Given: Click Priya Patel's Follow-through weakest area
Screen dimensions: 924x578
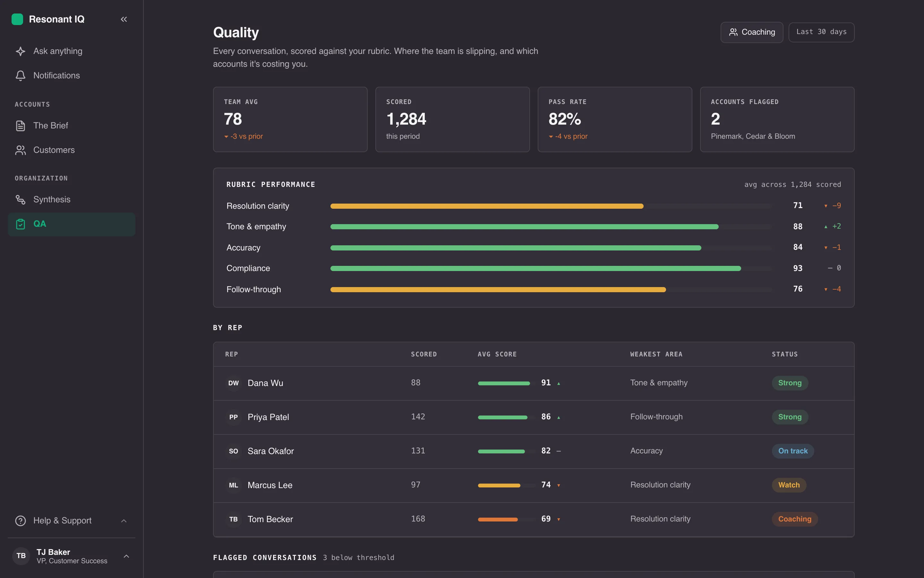Looking at the screenshot, I should 656,417.
